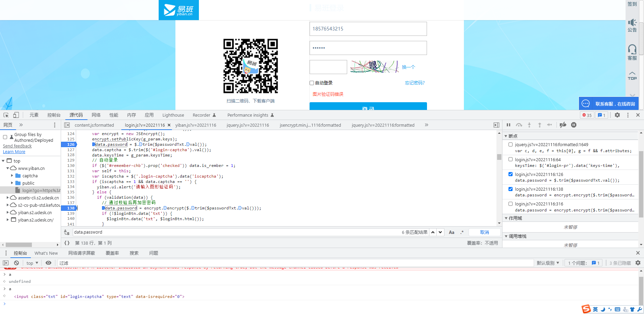Open 默认级别 log level dropdown
This screenshot has height=314, width=644.
(548, 263)
